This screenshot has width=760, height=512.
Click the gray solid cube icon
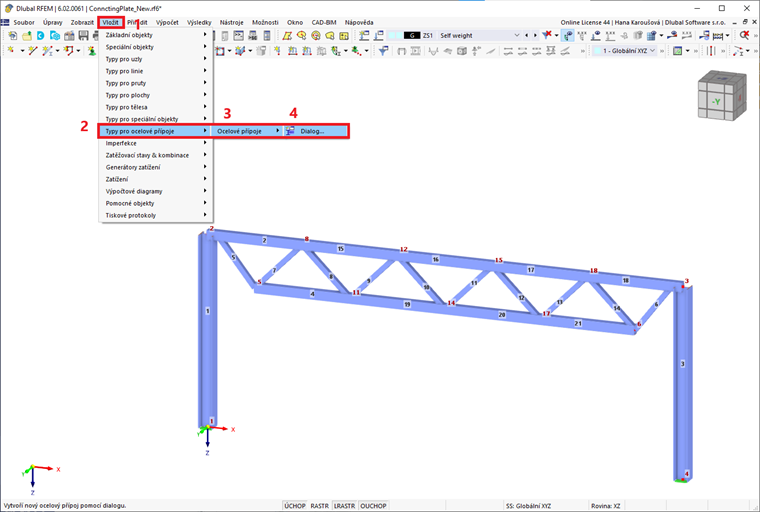tap(462, 50)
